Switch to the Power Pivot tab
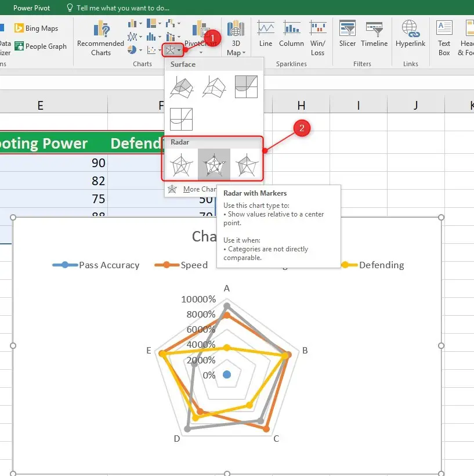Screen dimensions: 474x476 coord(31,8)
